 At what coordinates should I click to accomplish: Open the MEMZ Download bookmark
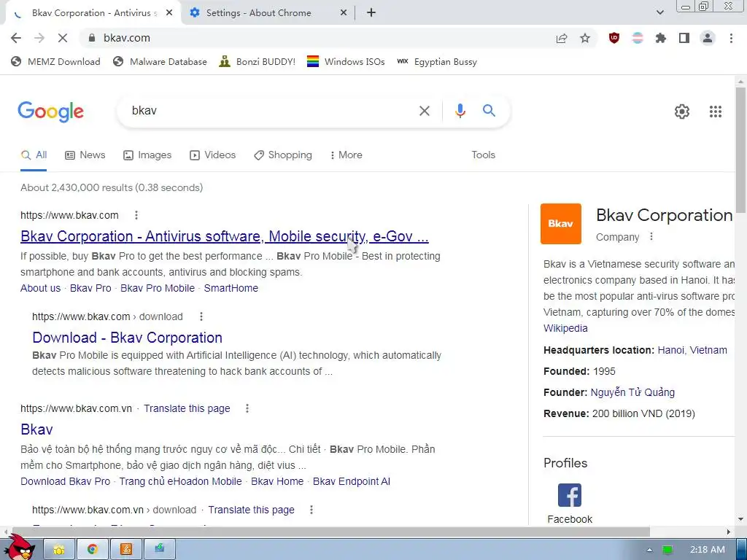click(x=55, y=62)
